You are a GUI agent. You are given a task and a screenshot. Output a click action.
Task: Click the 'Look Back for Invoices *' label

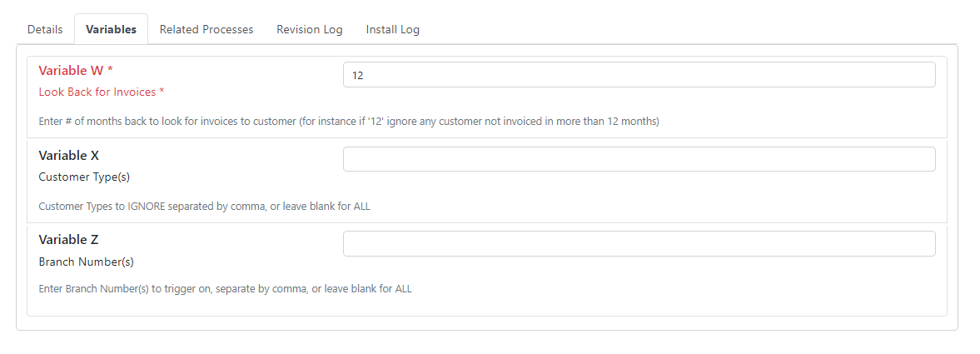click(102, 92)
